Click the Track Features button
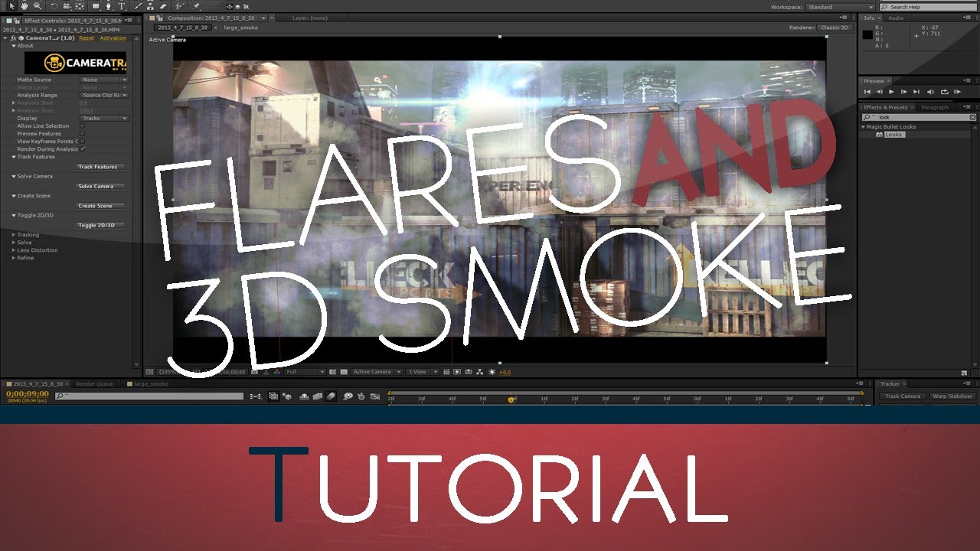Image resolution: width=980 pixels, height=551 pixels. pos(100,167)
